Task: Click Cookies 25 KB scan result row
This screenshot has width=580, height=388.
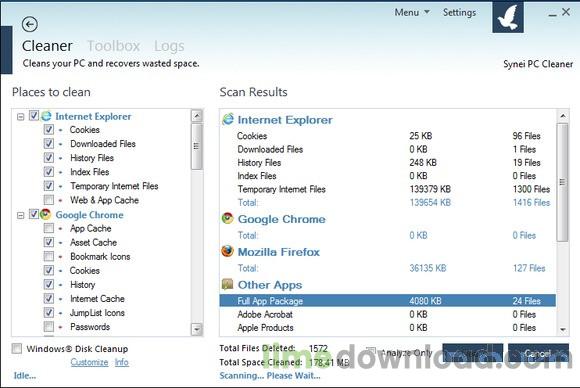Action: (x=388, y=136)
